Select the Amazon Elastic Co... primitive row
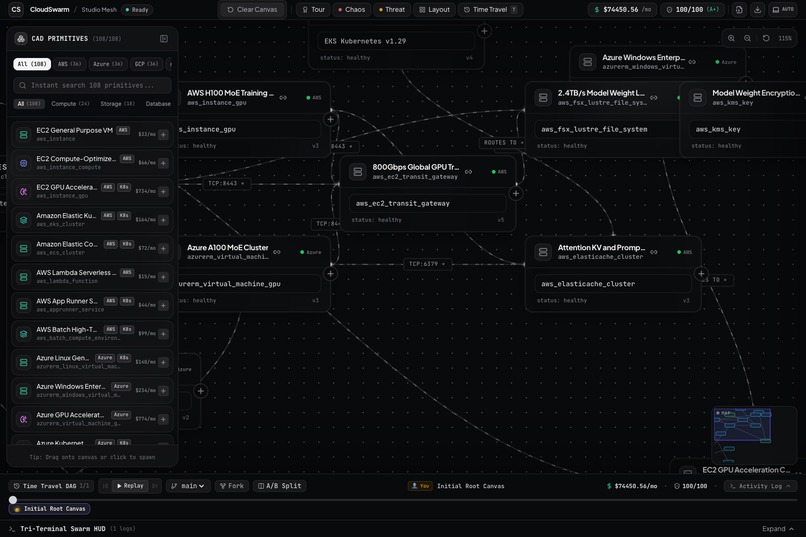Image resolution: width=806 pixels, height=537 pixels. click(x=92, y=248)
